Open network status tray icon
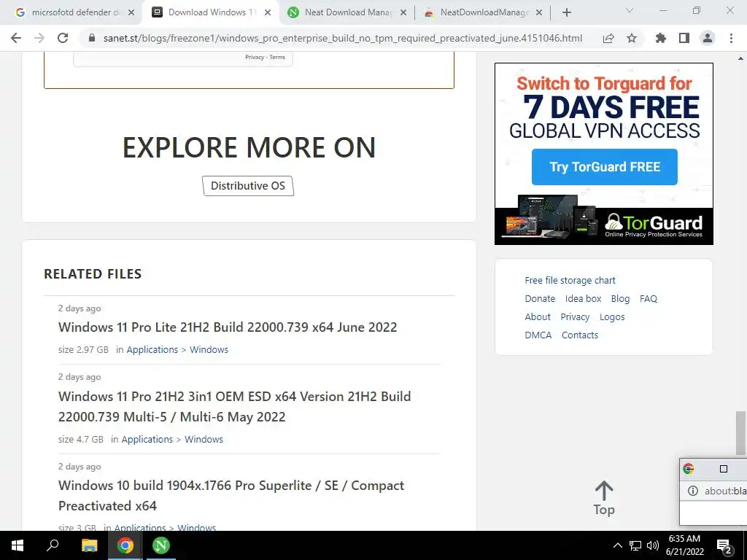This screenshot has width=747, height=560. [x=635, y=545]
